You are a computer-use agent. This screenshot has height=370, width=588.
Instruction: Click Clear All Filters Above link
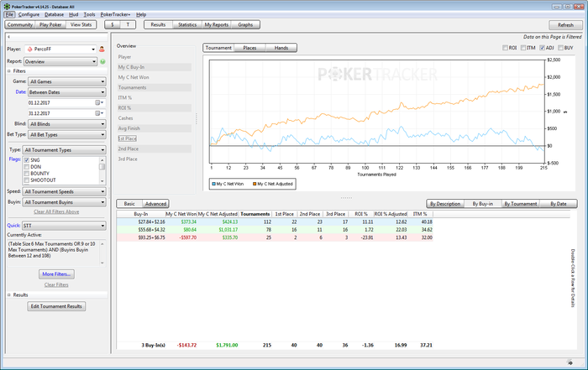[56, 212]
